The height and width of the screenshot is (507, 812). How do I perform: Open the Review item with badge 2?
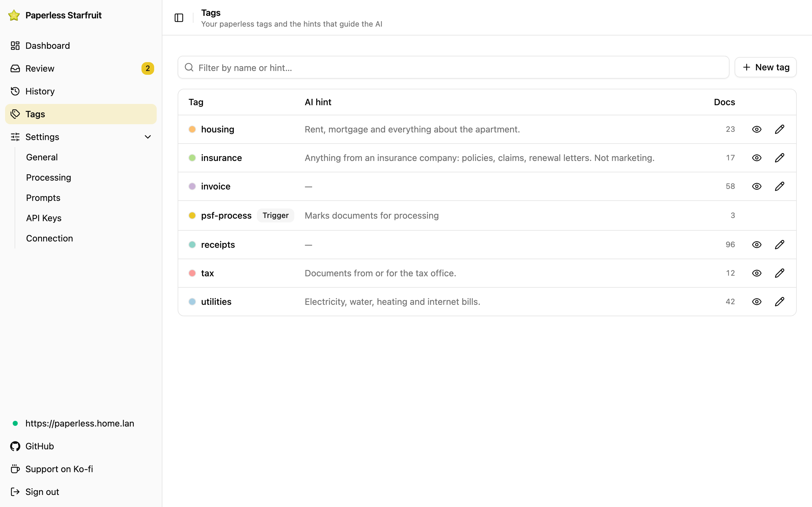(x=81, y=68)
